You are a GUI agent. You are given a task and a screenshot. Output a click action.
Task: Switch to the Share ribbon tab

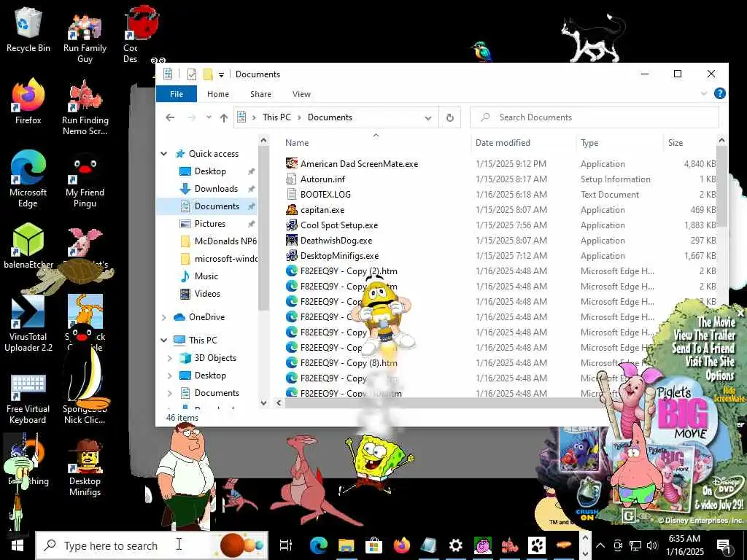260,94
